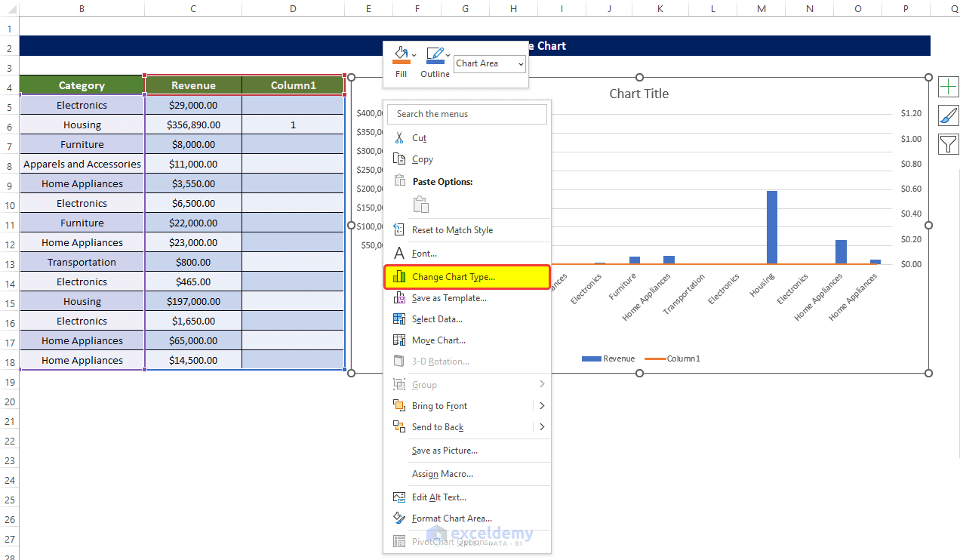960x560 pixels.
Task: Click the Change Chart Type bar icon
Action: click(399, 277)
